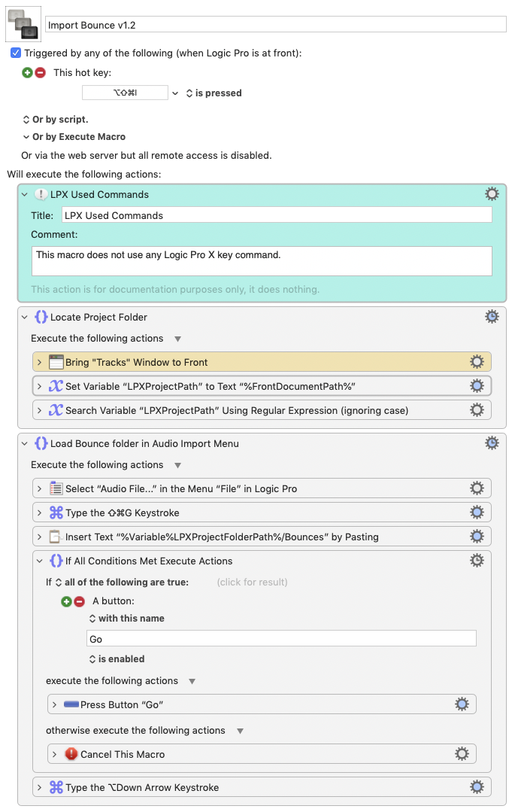Viewport: 512px width, 812px height.
Task: Change the 'with this name' option
Action: (127, 619)
